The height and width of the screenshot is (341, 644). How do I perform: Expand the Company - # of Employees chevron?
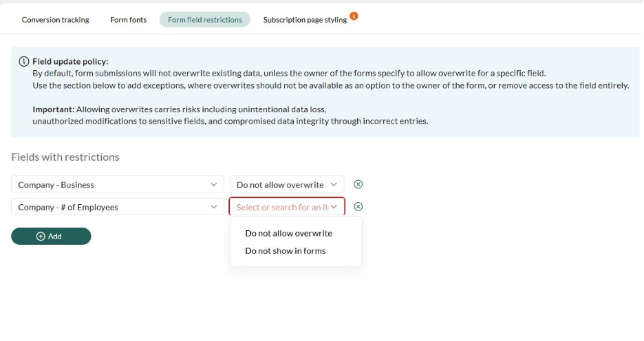click(x=214, y=207)
